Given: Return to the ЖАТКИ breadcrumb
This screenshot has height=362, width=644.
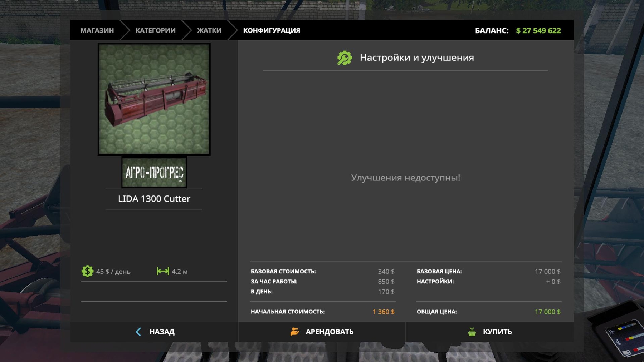Looking at the screenshot, I should (209, 30).
